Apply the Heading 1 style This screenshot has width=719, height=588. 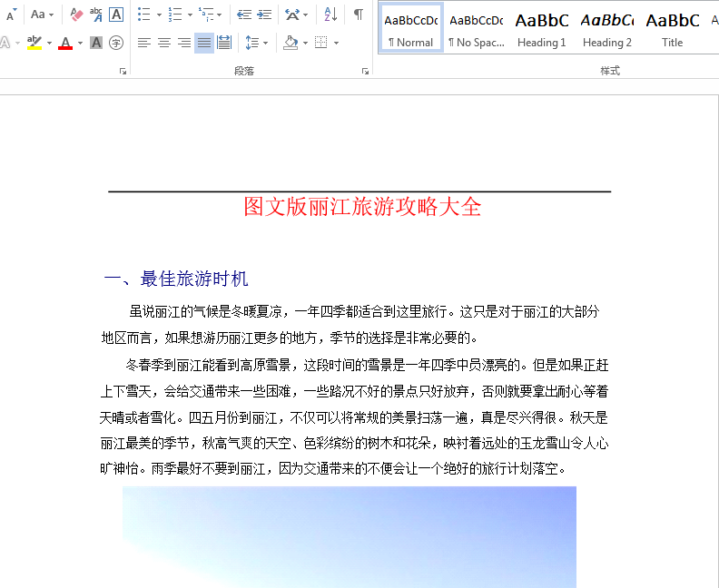[x=542, y=28]
